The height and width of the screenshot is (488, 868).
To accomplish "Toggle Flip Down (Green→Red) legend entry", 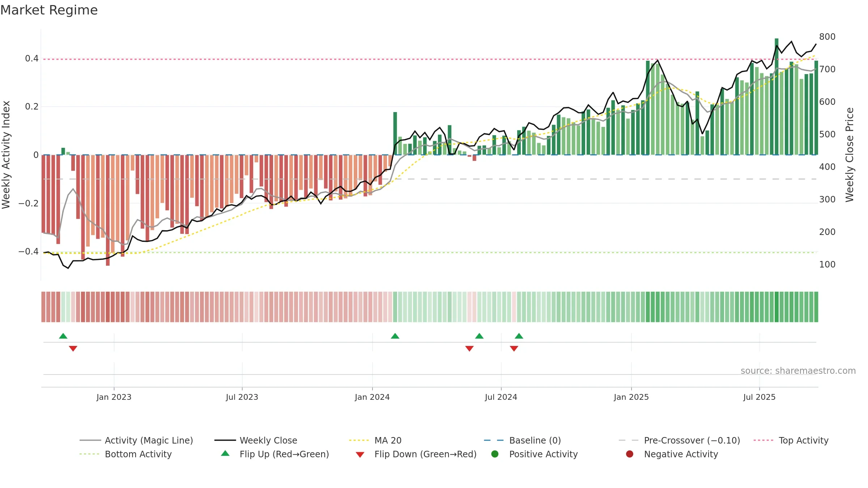I will [x=416, y=454].
